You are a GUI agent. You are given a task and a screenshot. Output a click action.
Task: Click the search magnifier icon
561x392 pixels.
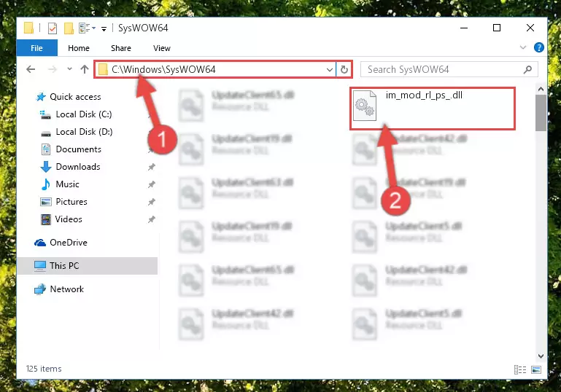tap(527, 69)
